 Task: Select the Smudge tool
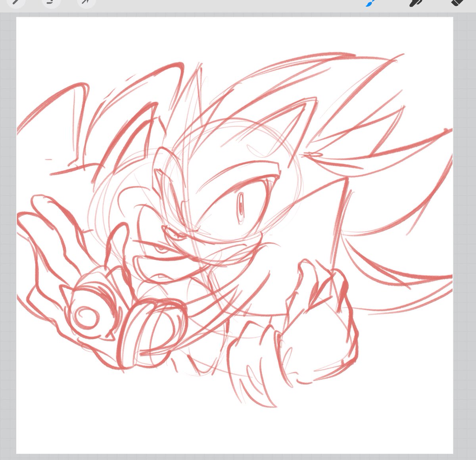pyautogui.click(x=416, y=3)
